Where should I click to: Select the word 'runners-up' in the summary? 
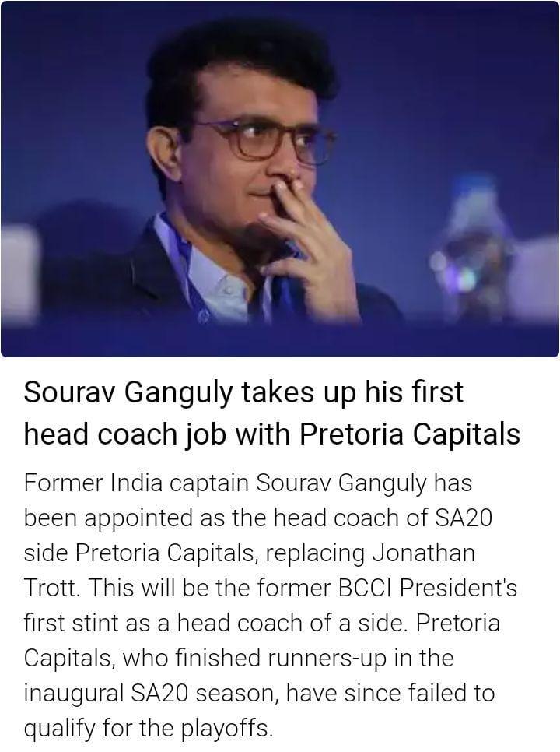(327, 658)
